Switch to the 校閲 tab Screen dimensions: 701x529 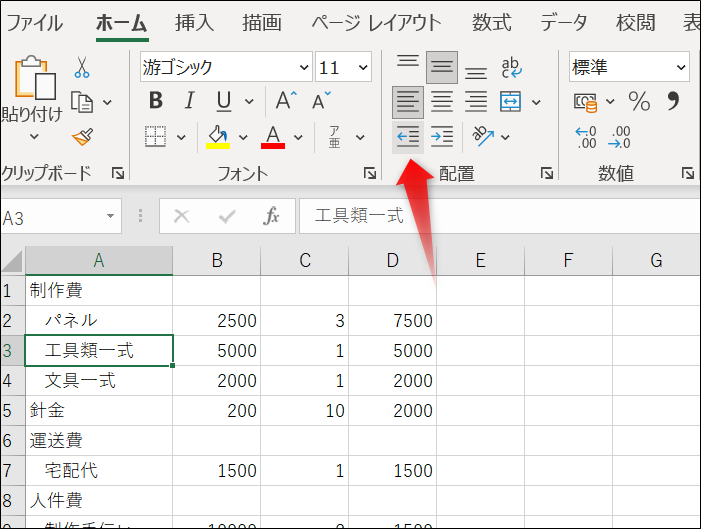point(635,23)
